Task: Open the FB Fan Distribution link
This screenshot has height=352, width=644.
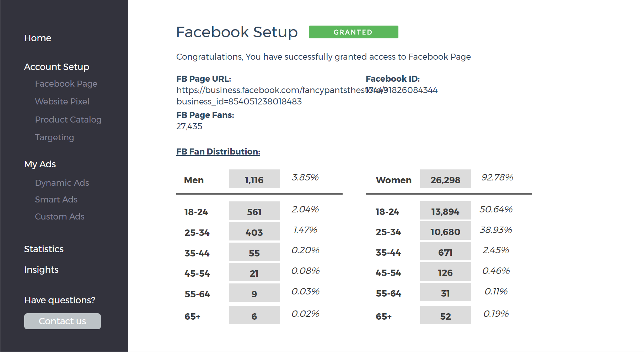Action: 218,152
